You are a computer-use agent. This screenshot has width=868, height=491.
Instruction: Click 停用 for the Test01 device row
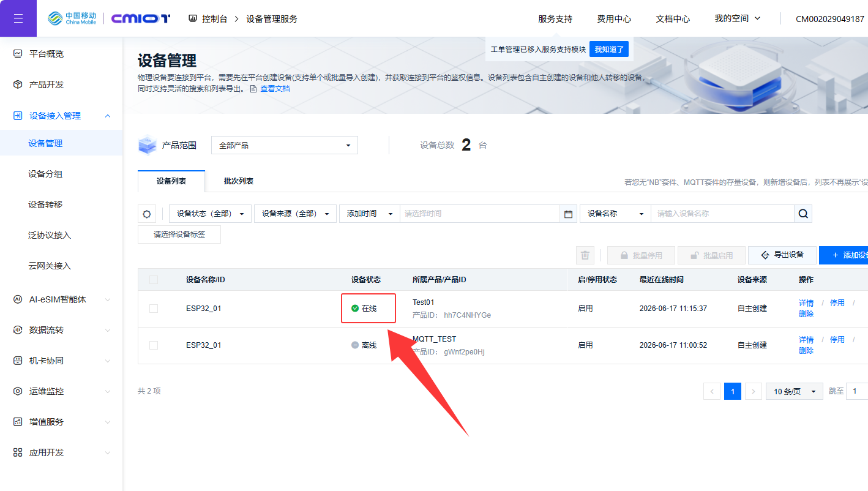pyautogui.click(x=837, y=303)
